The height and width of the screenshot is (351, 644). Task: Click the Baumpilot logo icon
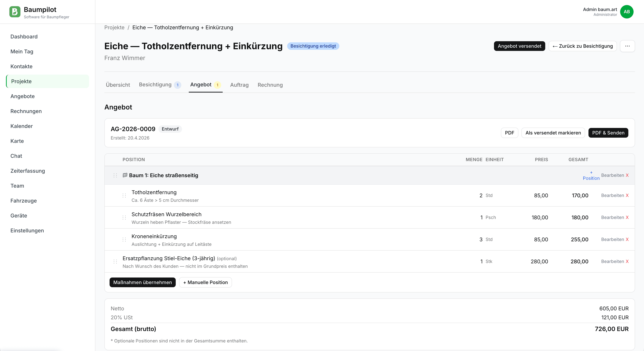[15, 12]
